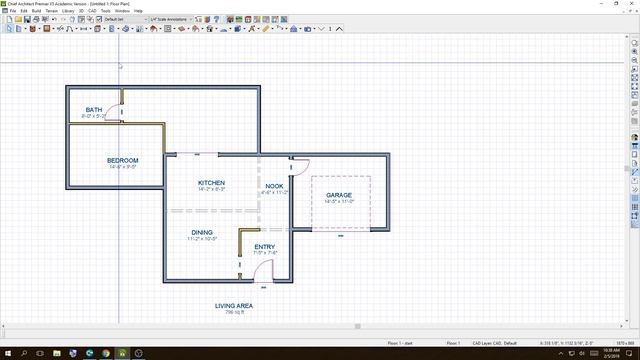Open the Windows Start button
The image size is (640, 360).
point(8,353)
